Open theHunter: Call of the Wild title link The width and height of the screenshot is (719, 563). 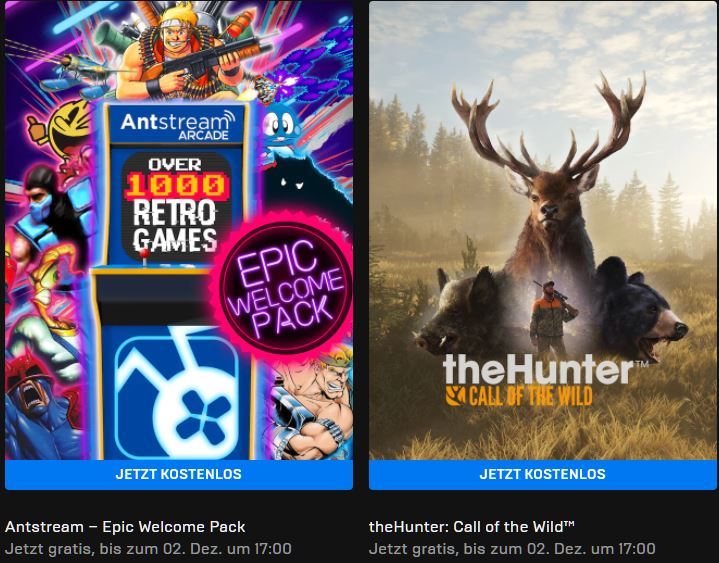click(x=471, y=527)
